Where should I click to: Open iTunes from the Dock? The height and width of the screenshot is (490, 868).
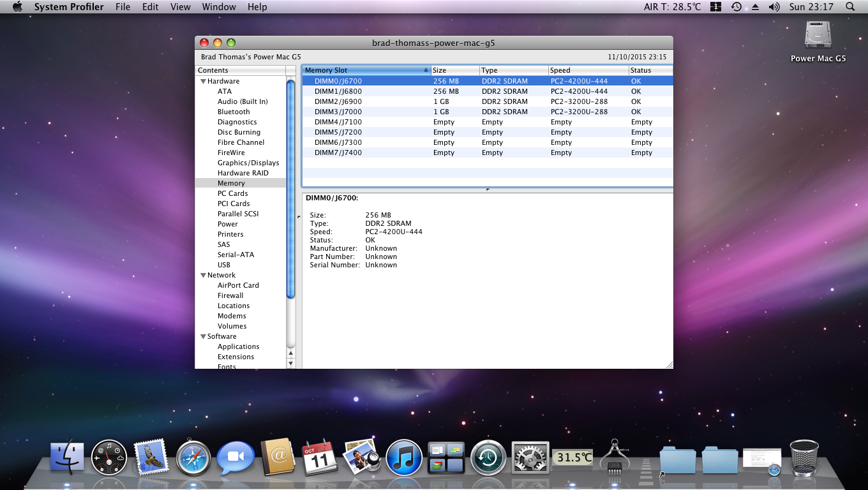click(x=404, y=457)
